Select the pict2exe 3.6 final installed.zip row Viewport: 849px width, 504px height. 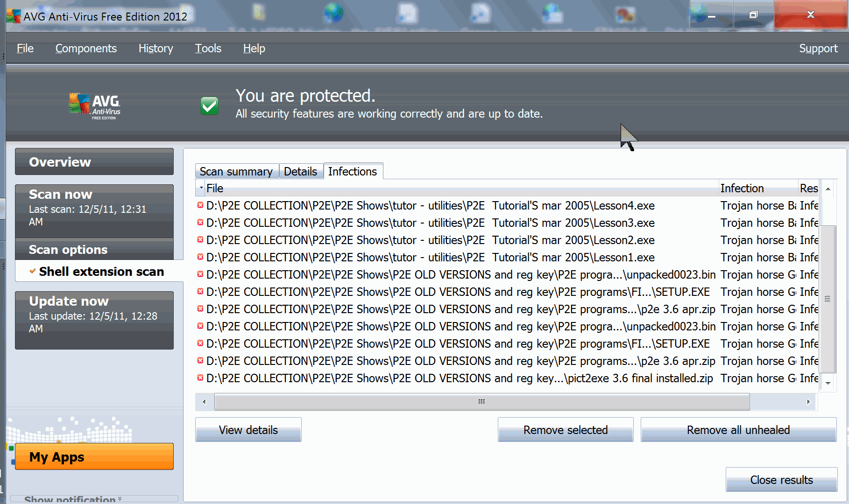(x=508, y=378)
